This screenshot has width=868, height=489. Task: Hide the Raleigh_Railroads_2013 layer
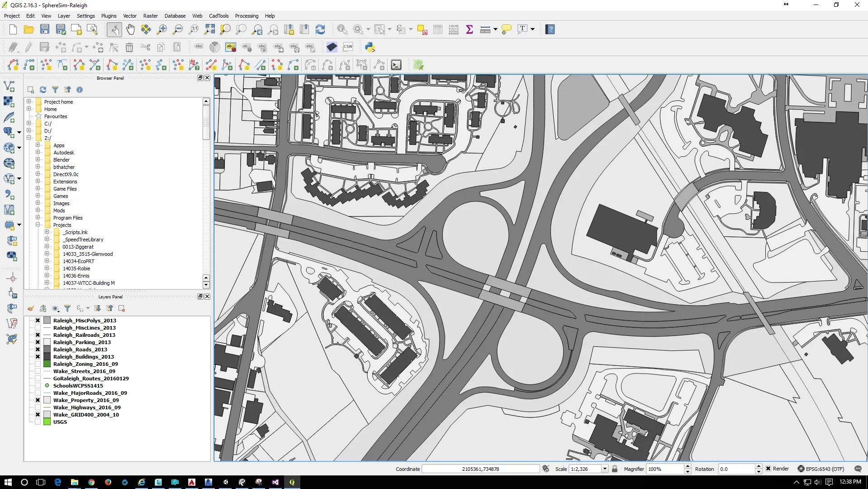tap(38, 335)
